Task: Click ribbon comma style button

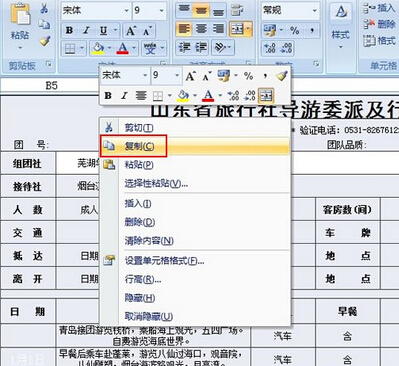Action: [312, 30]
